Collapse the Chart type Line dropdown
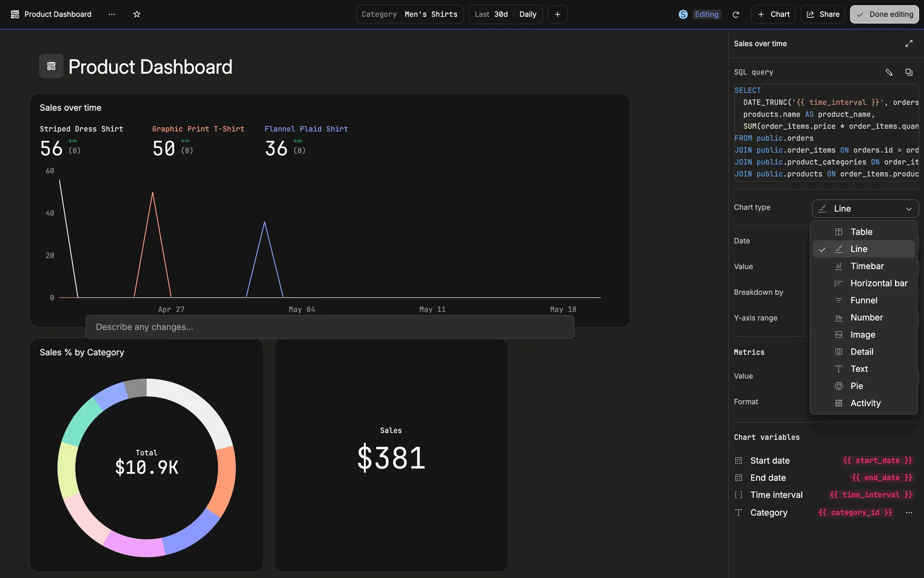 [x=865, y=209]
